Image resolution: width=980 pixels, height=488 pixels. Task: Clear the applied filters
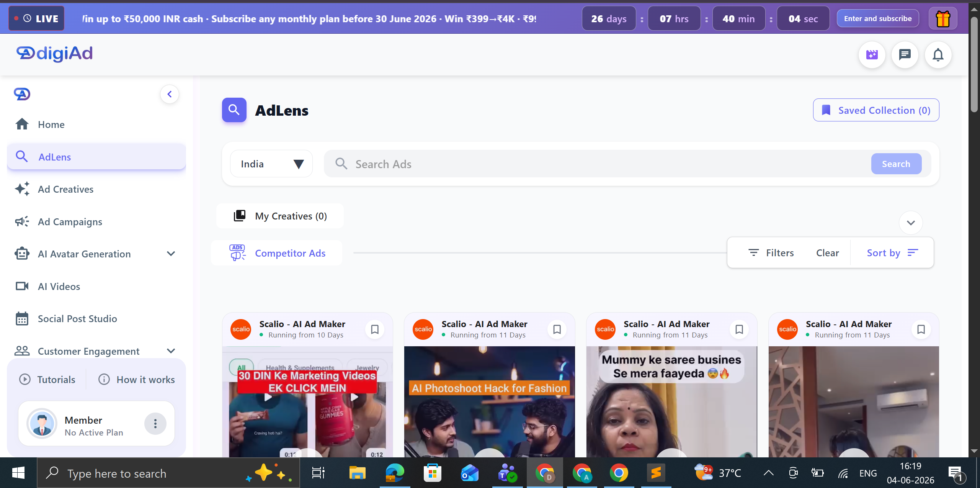(x=827, y=253)
